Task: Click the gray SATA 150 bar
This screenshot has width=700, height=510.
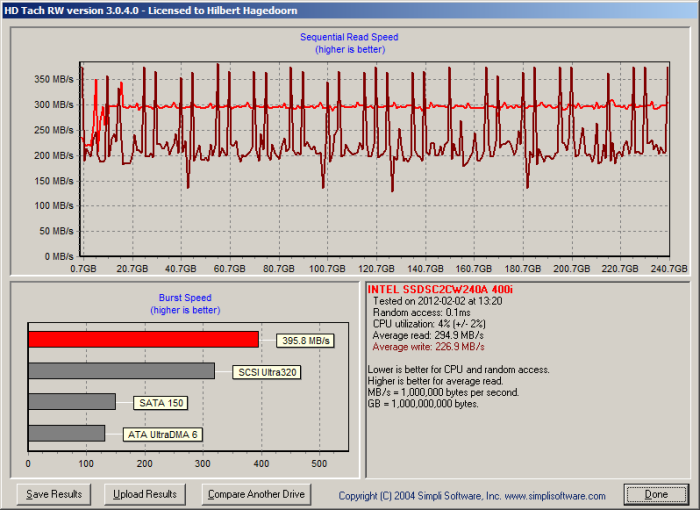Action: [x=72, y=402]
